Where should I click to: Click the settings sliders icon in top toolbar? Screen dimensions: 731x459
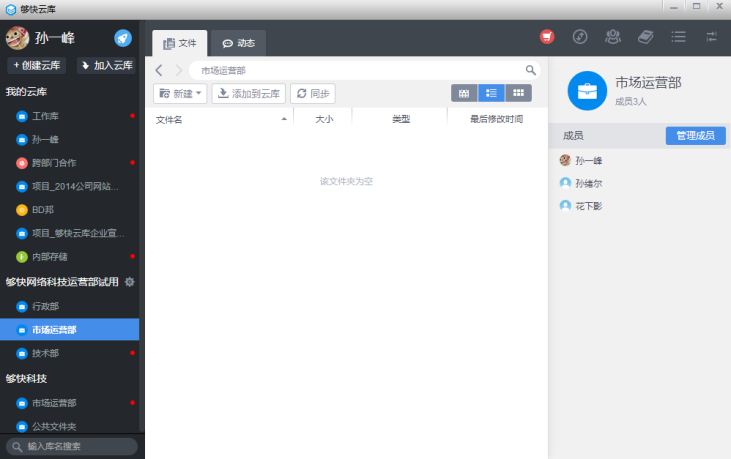pos(711,37)
